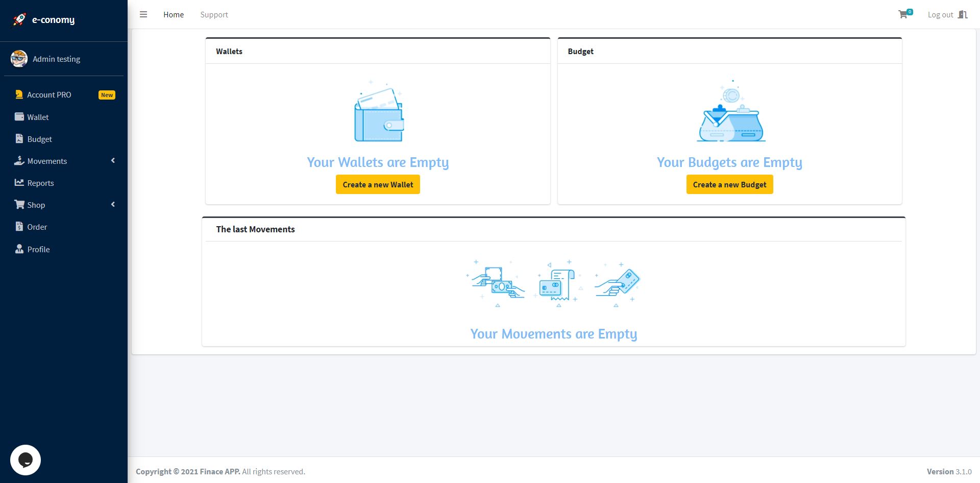Expand the Movements submenu chevron

pyautogui.click(x=113, y=160)
